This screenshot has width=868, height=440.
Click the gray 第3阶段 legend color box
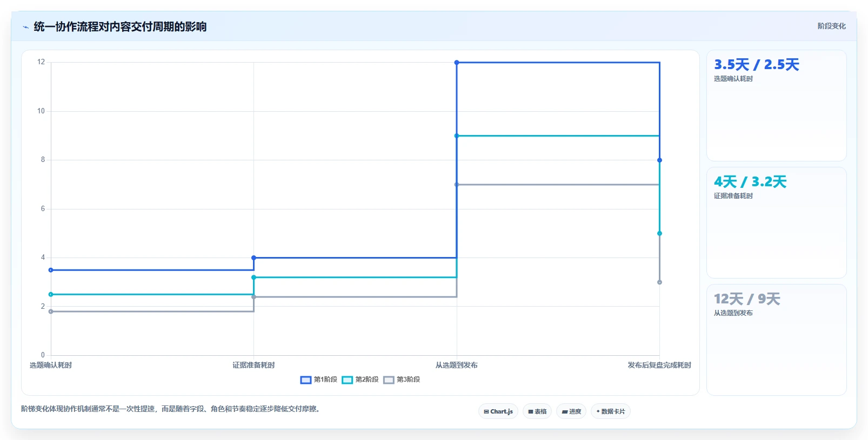pyautogui.click(x=389, y=380)
